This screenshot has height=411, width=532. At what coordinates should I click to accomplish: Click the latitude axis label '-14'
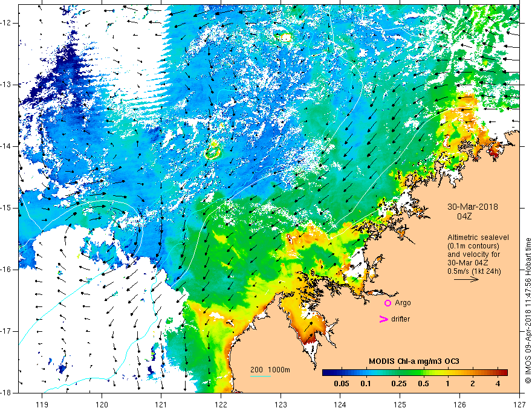[x=7, y=146]
